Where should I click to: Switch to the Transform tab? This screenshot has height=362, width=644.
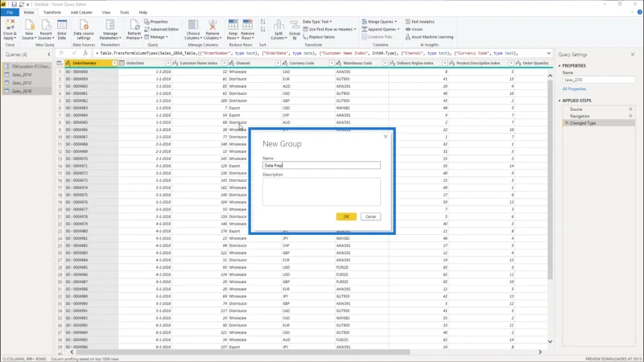point(52,12)
